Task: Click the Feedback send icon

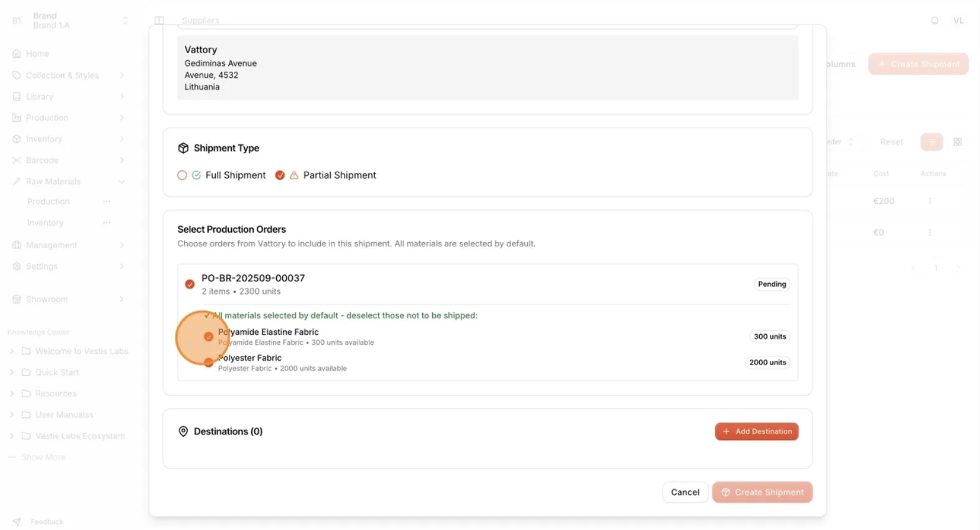Action: pyautogui.click(x=17, y=522)
